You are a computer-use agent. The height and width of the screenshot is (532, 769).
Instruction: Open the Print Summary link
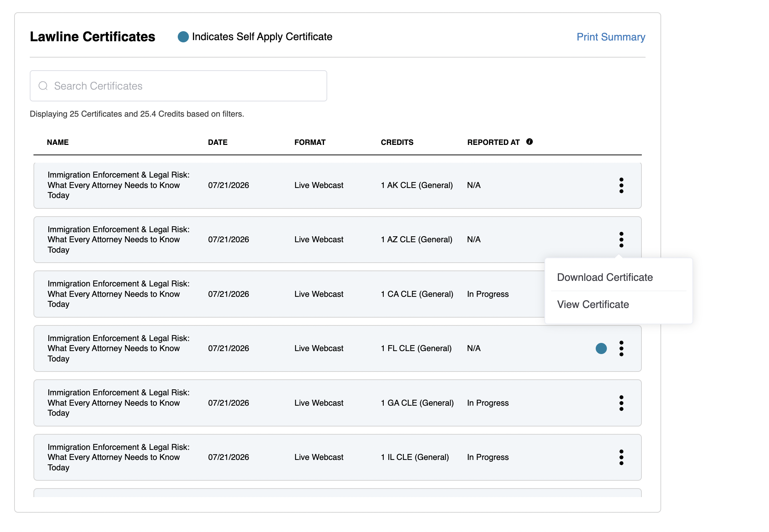tap(611, 37)
